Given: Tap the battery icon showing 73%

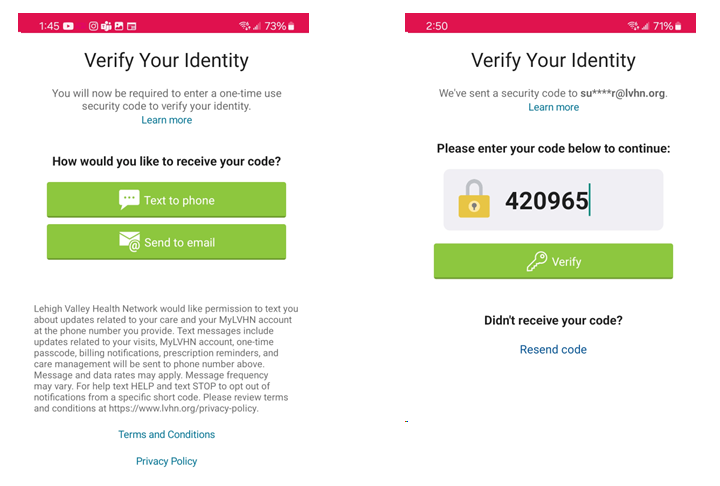Looking at the screenshot, I should tap(291, 26).
